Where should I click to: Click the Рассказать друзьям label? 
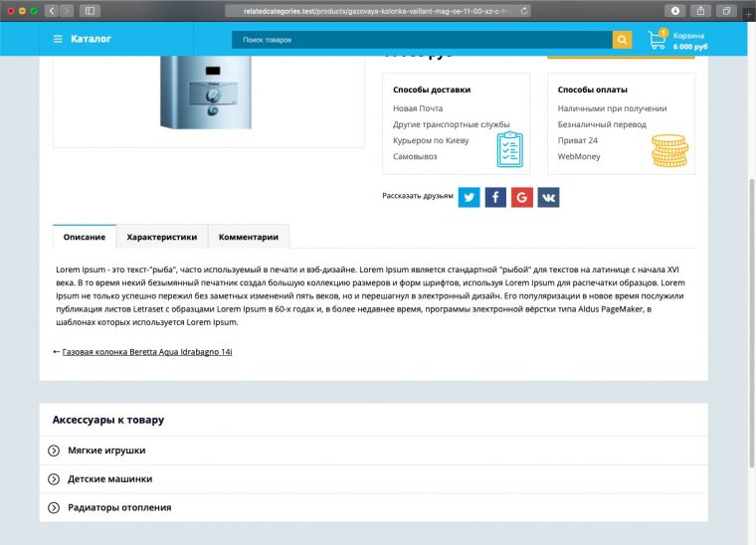pyautogui.click(x=418, y=196)
